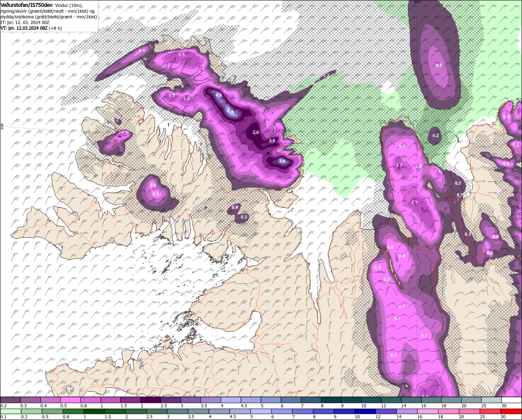Click the 'VT: þri. 12.03.2024 08Z' valid time
Screen dimensions: 522x420
(24, 28)
